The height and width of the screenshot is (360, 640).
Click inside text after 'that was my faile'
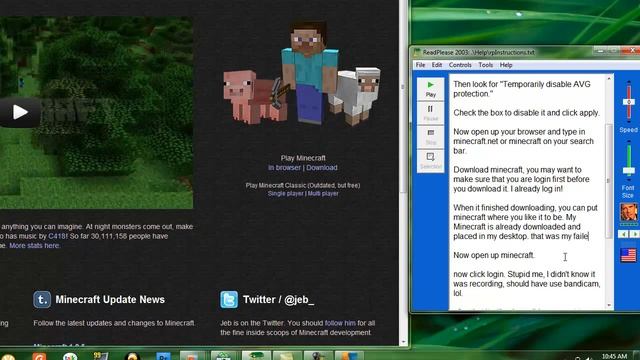coord(589,236)
